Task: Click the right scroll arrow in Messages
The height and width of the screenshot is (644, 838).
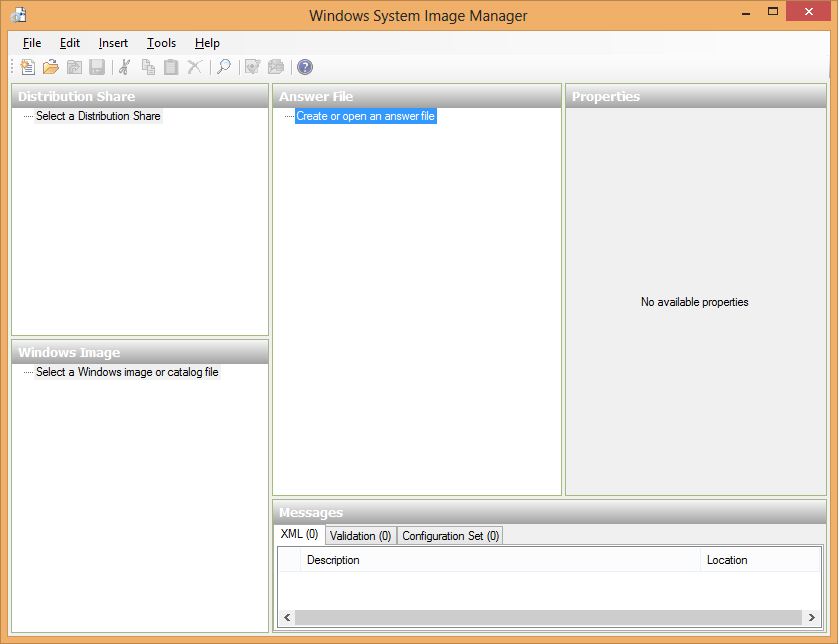Action: pos(811,617)
